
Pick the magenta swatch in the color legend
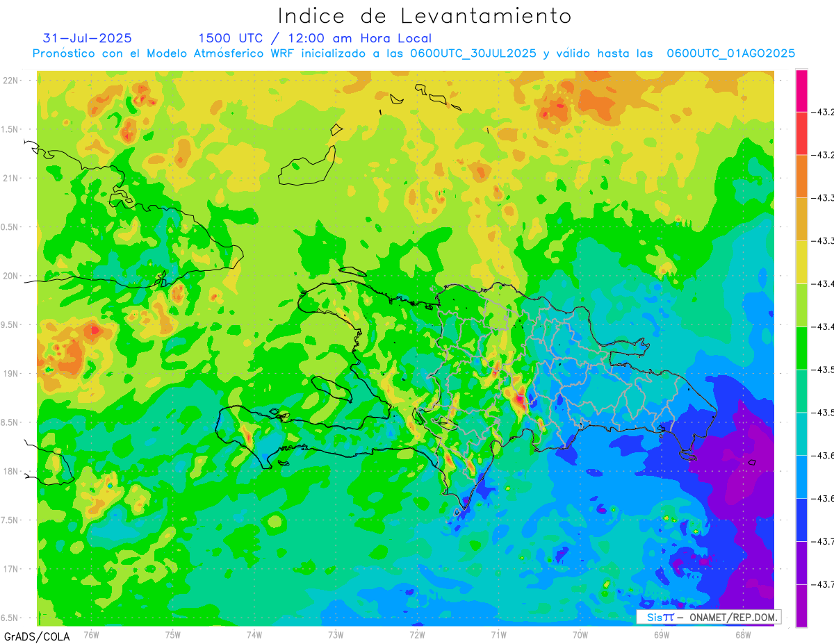click(x=801, y=90)
